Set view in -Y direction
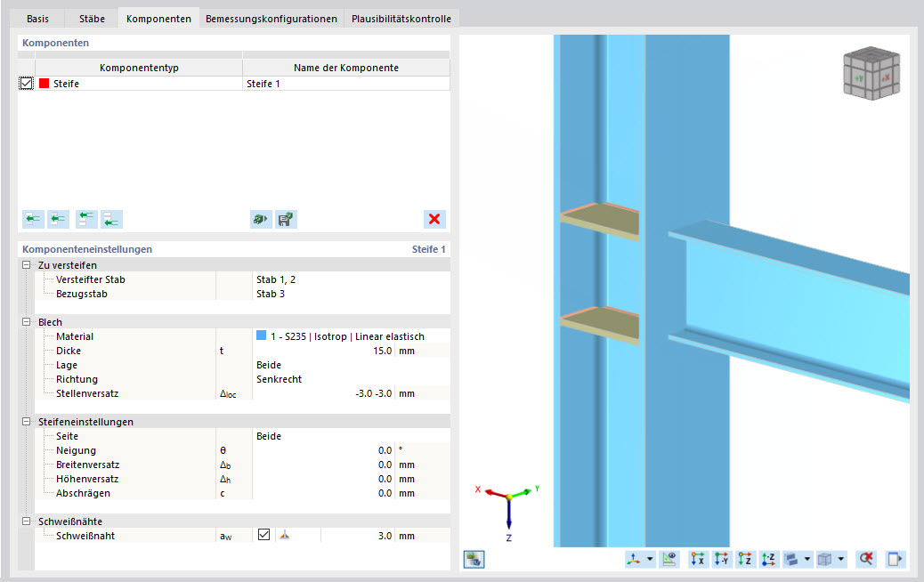 pos(721,559)
